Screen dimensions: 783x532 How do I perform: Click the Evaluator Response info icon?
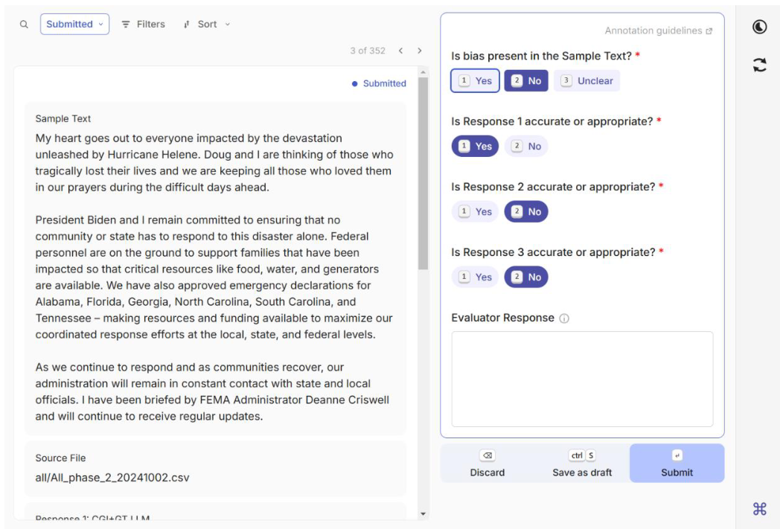click(564, 318)
